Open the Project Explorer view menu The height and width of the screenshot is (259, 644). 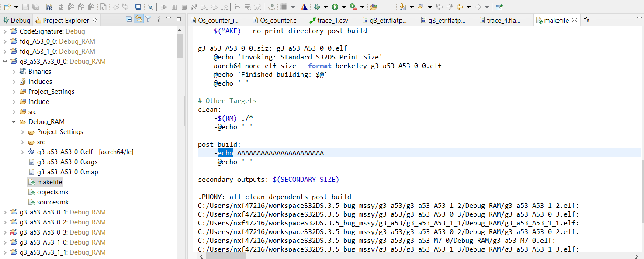click(x=159, y=19)
